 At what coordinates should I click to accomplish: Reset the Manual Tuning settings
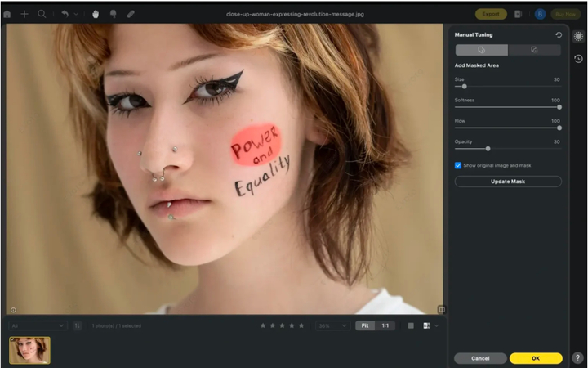click(559, 34)
